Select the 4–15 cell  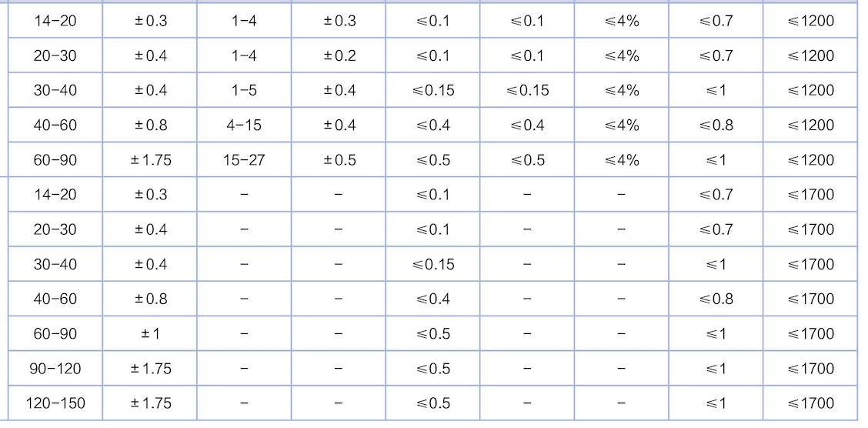click(244, 125)
